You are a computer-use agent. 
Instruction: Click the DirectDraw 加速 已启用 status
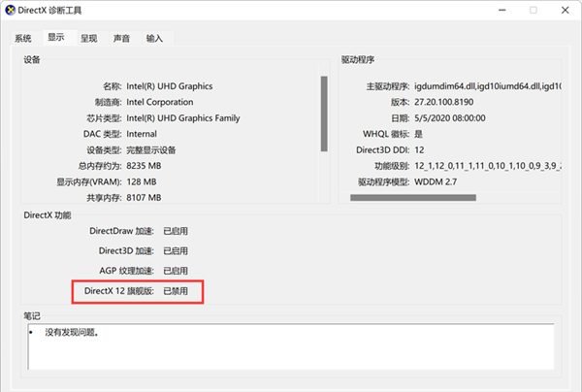pos(175,231)
